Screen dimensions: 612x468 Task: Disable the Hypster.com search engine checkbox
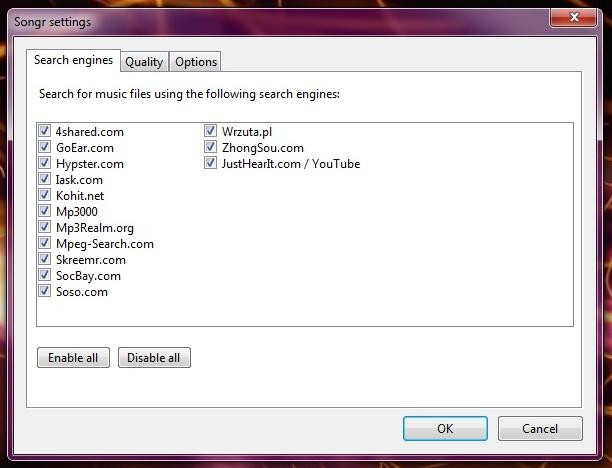point(44,163)
